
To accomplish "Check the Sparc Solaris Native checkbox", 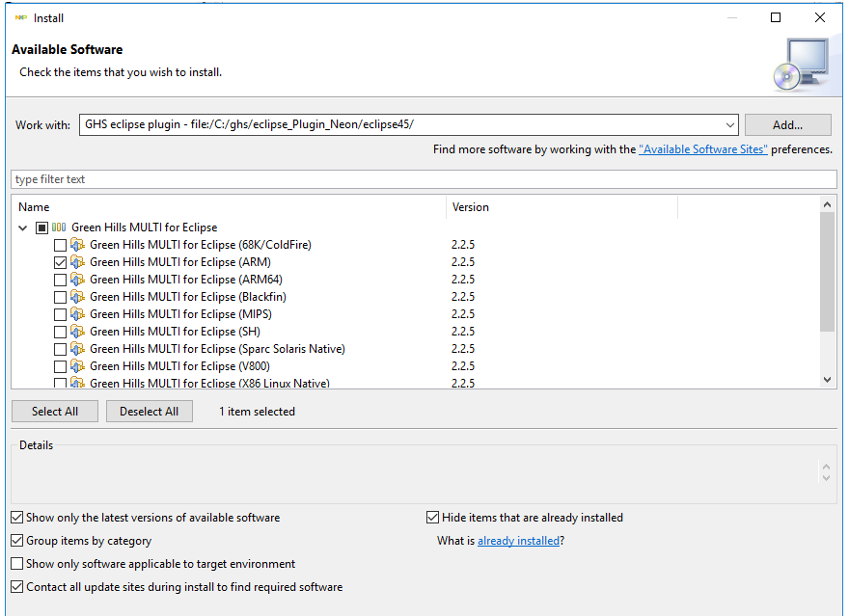I will [60, 349].
